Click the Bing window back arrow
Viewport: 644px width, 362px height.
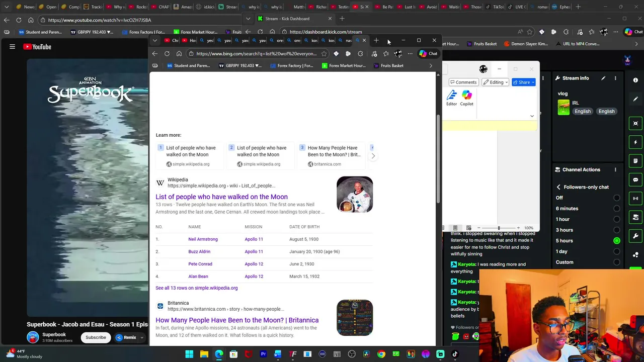tap(155, 54)
